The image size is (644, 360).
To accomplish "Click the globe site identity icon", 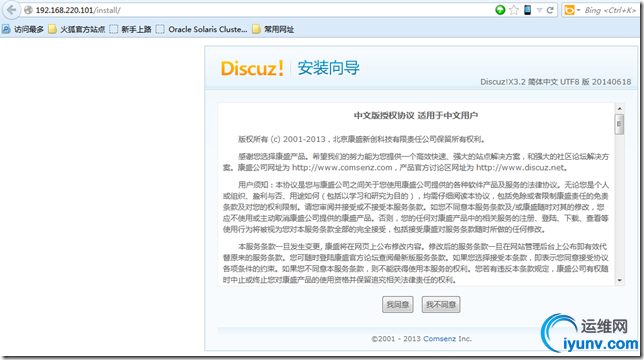I will pos(28,10).
